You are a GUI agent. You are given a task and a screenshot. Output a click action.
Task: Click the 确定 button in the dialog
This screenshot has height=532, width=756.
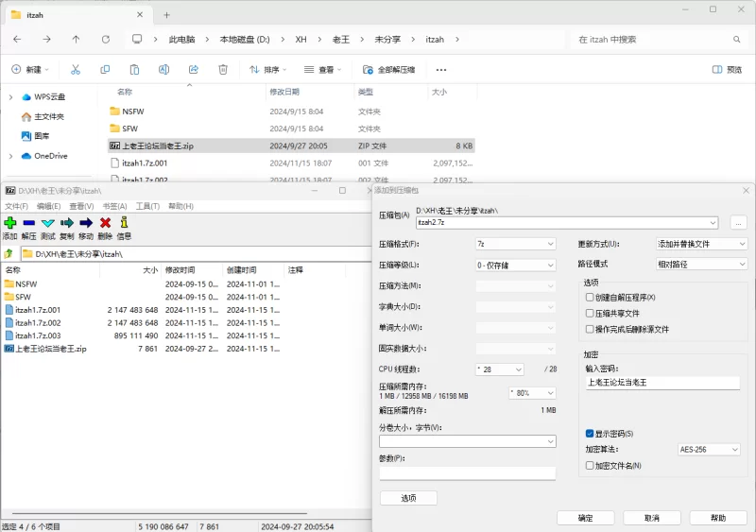pos(585,518)
